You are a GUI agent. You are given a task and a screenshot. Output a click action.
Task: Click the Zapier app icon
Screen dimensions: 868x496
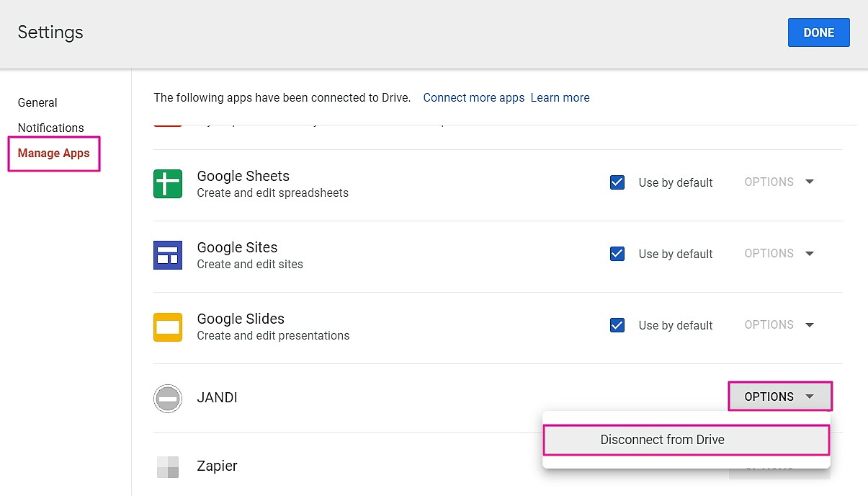pyautogui.click(x=168, y=467)
